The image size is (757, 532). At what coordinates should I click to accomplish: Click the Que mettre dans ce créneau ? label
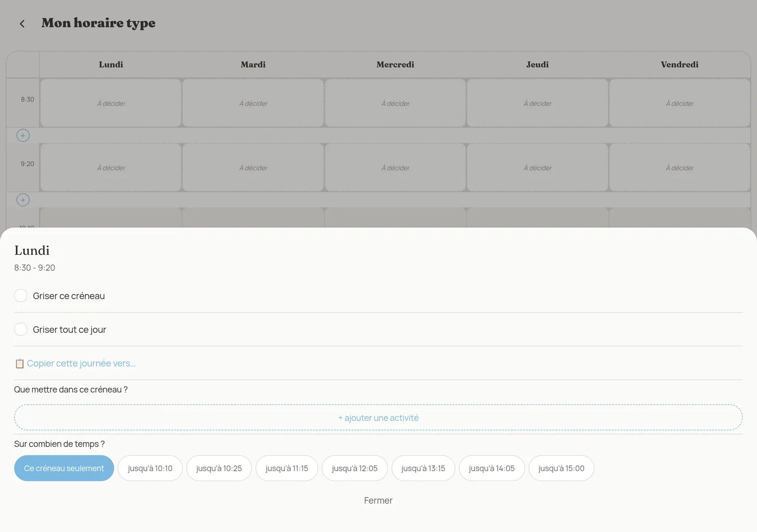pos(71,389)
